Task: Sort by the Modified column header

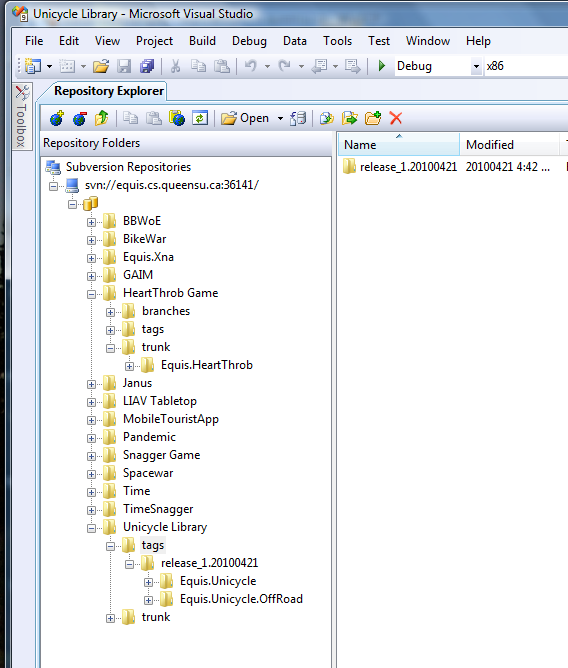Action: [510, 145]
